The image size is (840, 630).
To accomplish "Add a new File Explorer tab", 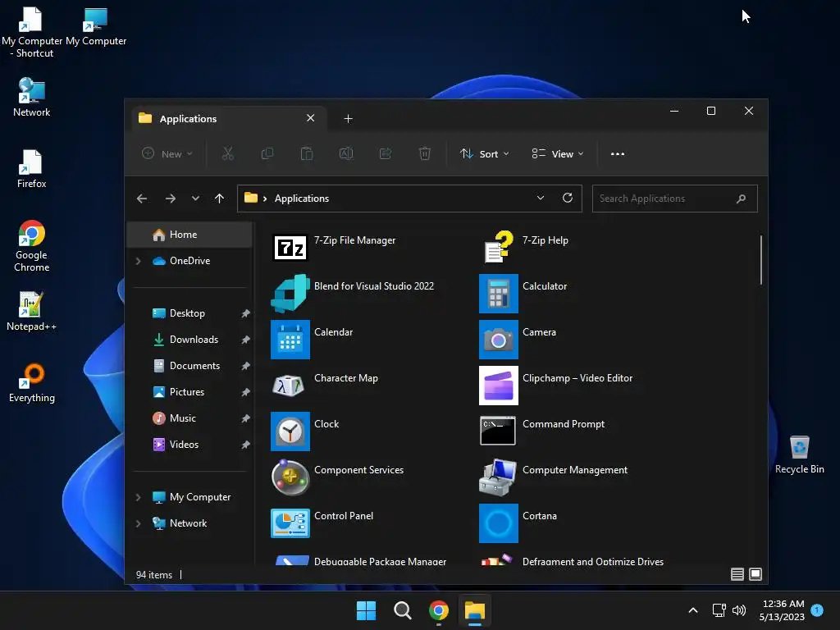I will click(348, 118).
